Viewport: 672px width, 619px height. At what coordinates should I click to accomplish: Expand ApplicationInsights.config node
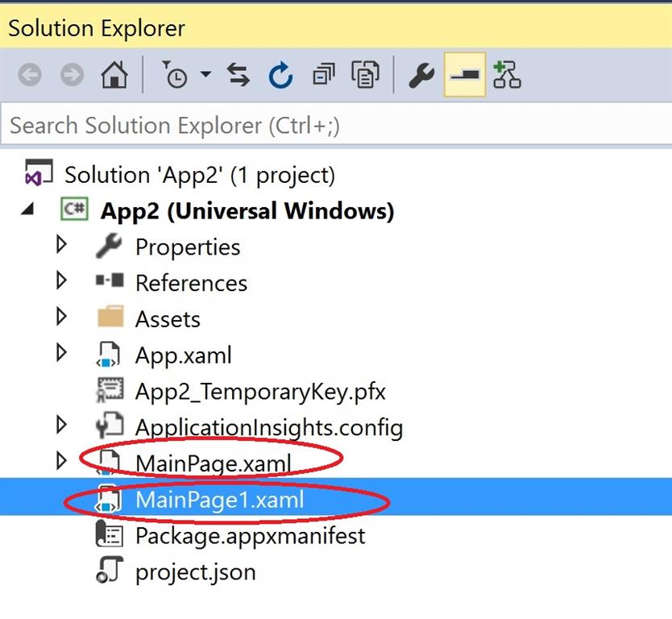(x=62, y=425)
